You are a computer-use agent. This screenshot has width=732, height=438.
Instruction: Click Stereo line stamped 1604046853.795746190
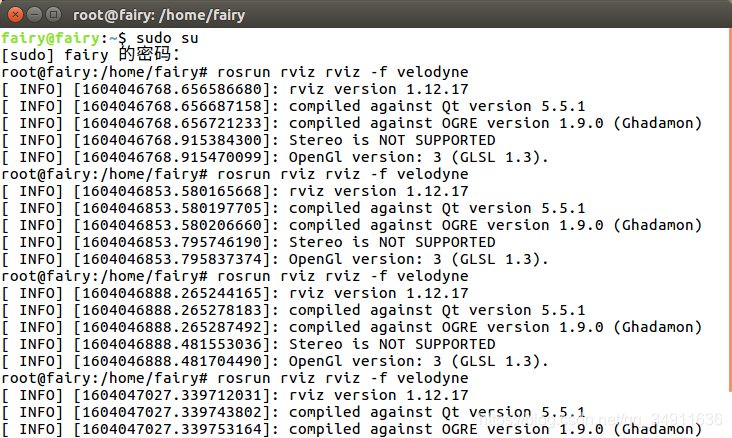coord(248,242)
